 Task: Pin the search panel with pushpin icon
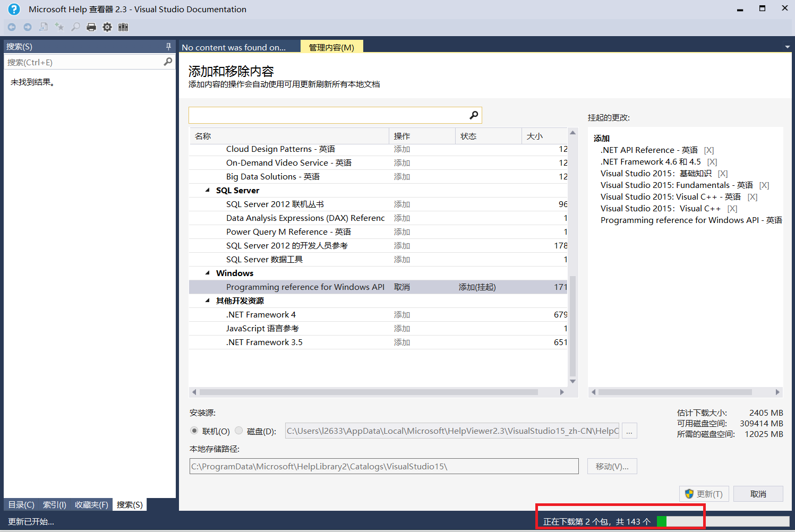pos(168,47)
